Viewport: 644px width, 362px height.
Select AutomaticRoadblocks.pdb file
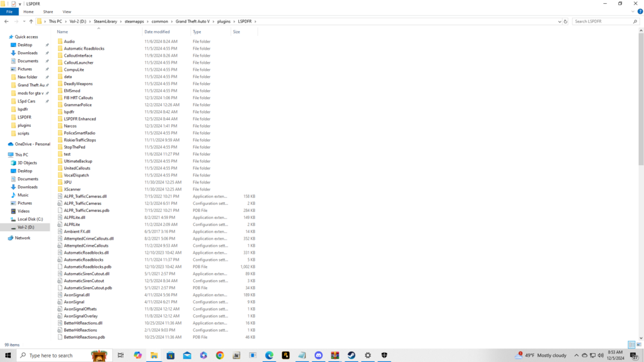pos(88,267)
